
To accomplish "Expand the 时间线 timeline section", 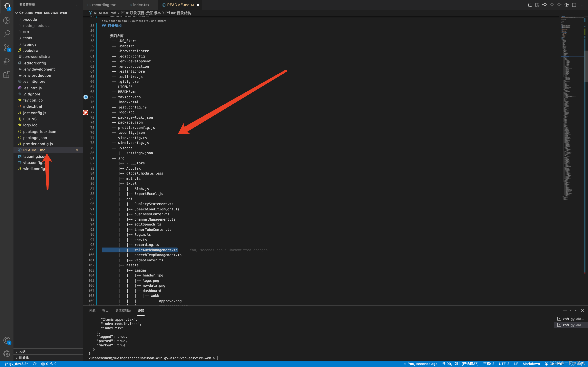I will [24, 358].
